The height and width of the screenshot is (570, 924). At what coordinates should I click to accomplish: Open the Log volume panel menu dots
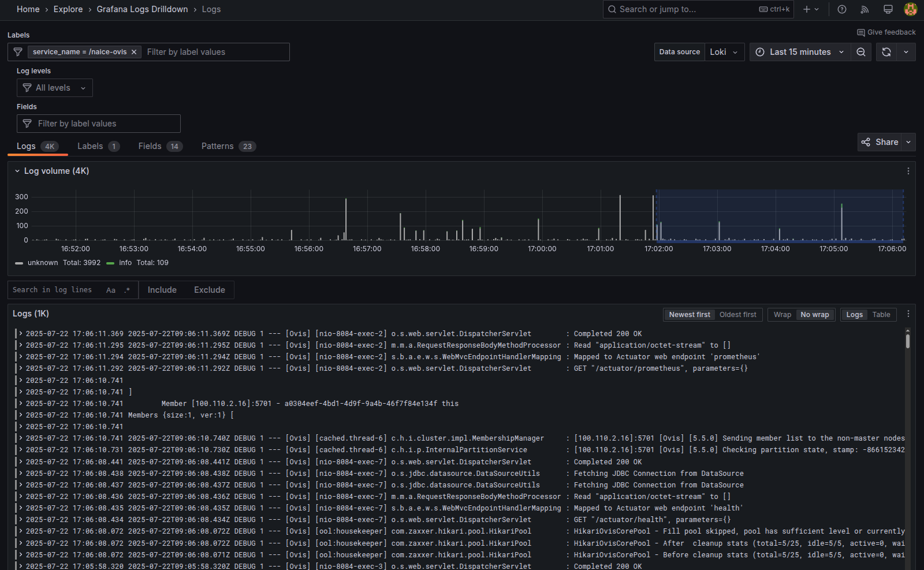(908, 171)
